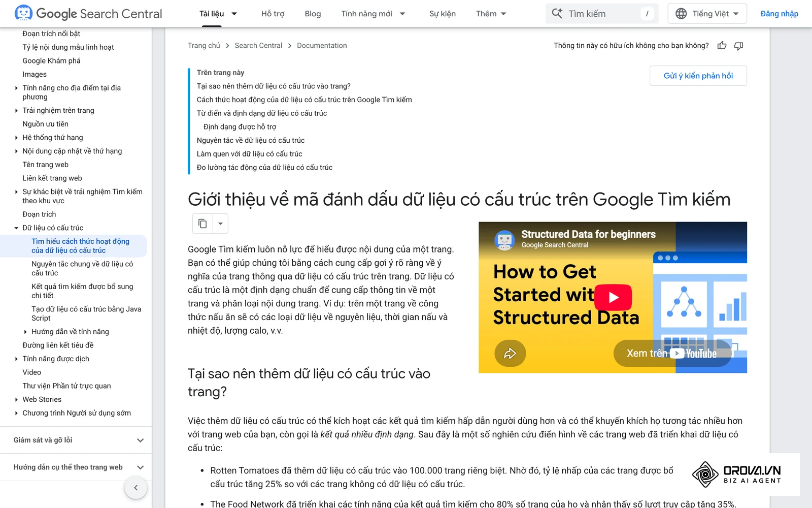812x508 pixels.
Task: Click Trang chủ breadcrumb link
Action: (x=204, y=46)
